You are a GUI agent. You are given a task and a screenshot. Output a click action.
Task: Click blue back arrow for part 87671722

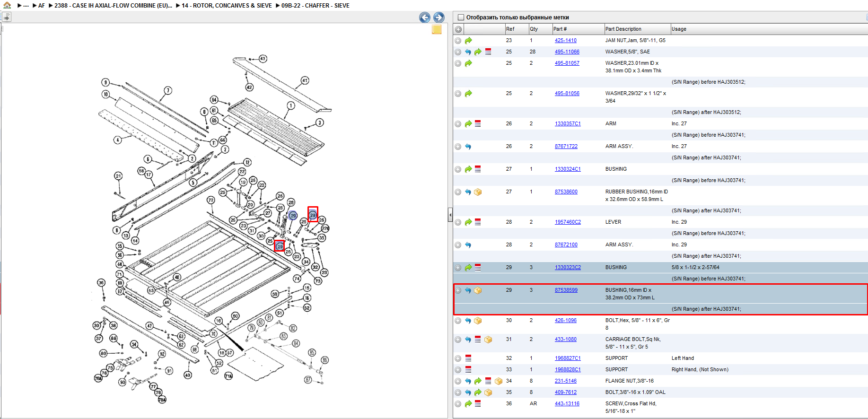(x=468, y=147)
